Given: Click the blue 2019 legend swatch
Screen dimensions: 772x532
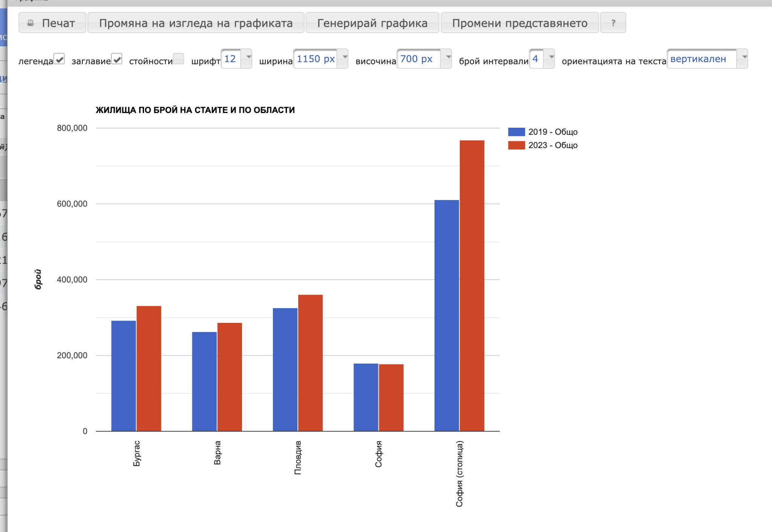Looking at the screenshot, I should point(516,132).
